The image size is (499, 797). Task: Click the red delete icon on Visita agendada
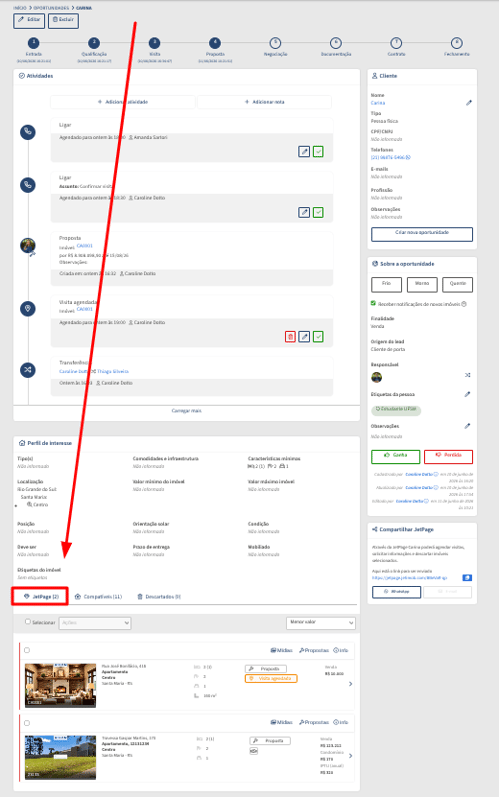pos(290,336)
